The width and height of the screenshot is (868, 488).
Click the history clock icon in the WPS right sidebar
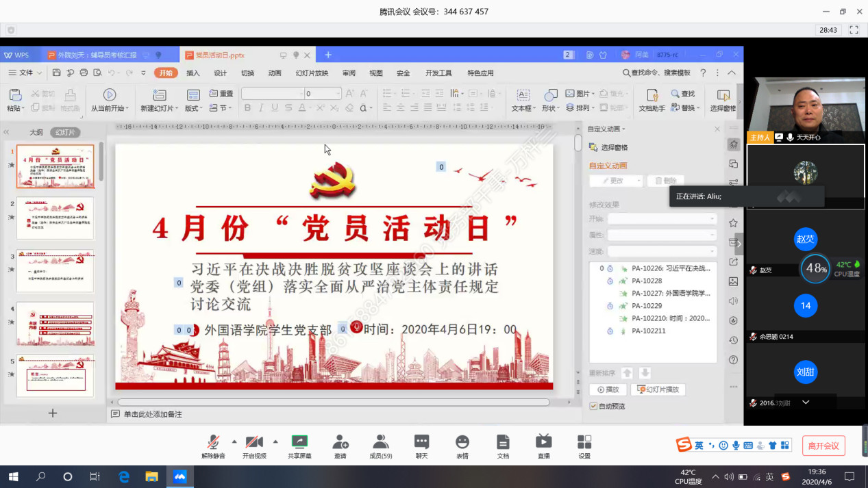pyautogui.click(x=734, y=340)
